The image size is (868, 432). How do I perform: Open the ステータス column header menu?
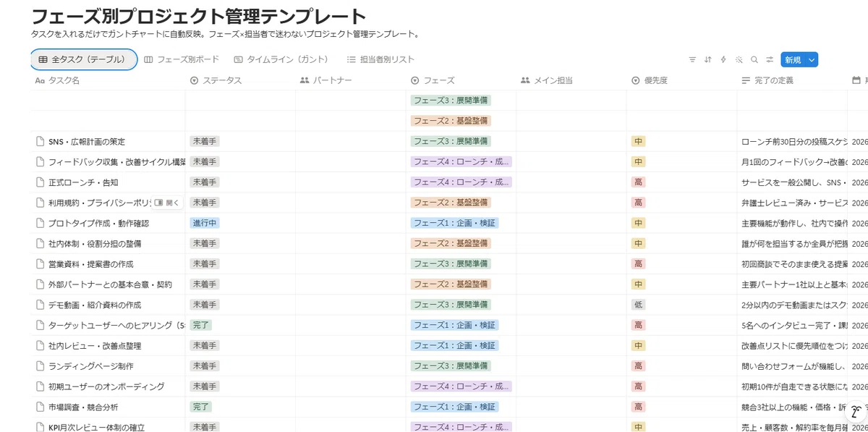coord(240,80)
